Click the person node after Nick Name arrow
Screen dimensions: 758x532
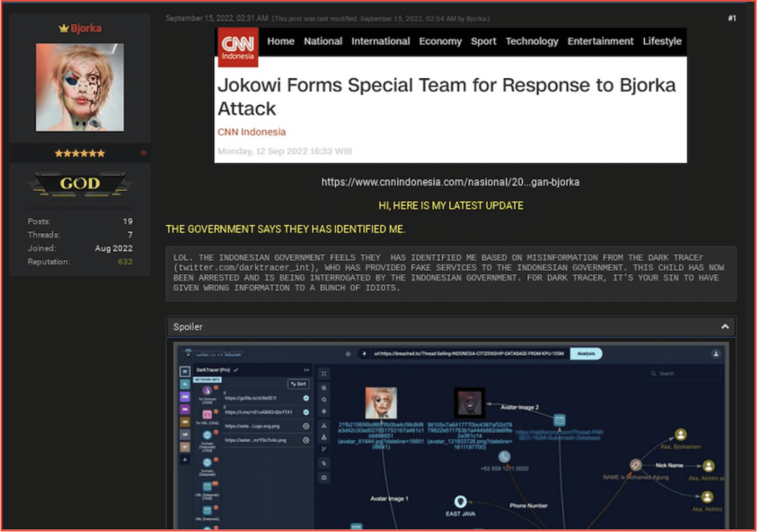pyautogui.click(x=708, y=466)
